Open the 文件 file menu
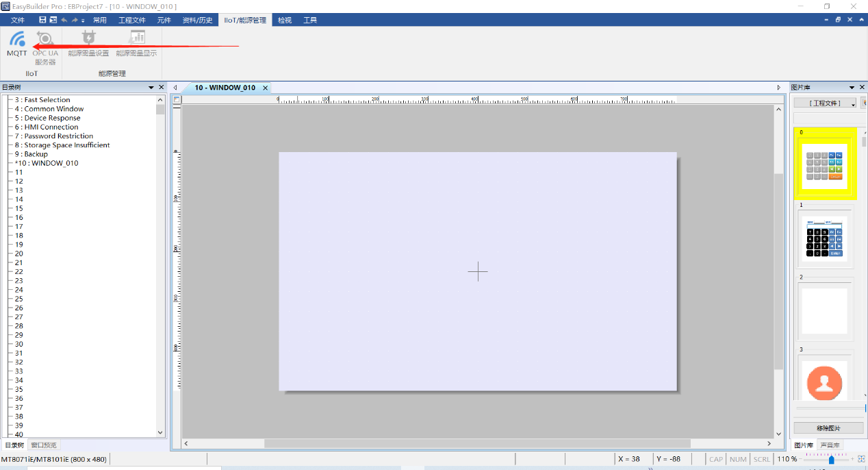Image resolution: width=868 pixels, height=470 pixels. pos(18,20)
